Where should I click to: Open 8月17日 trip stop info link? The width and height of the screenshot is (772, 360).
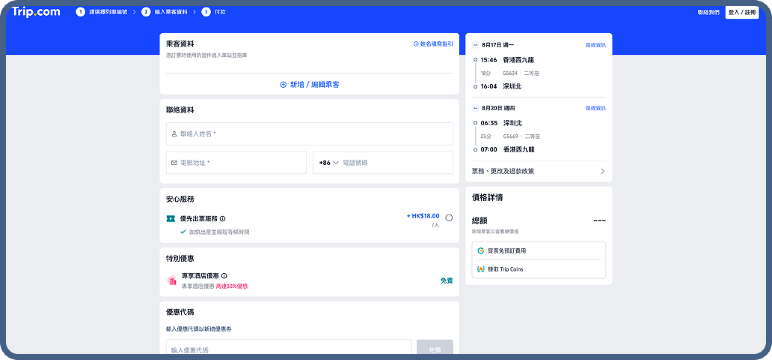[x=596, y=45]
